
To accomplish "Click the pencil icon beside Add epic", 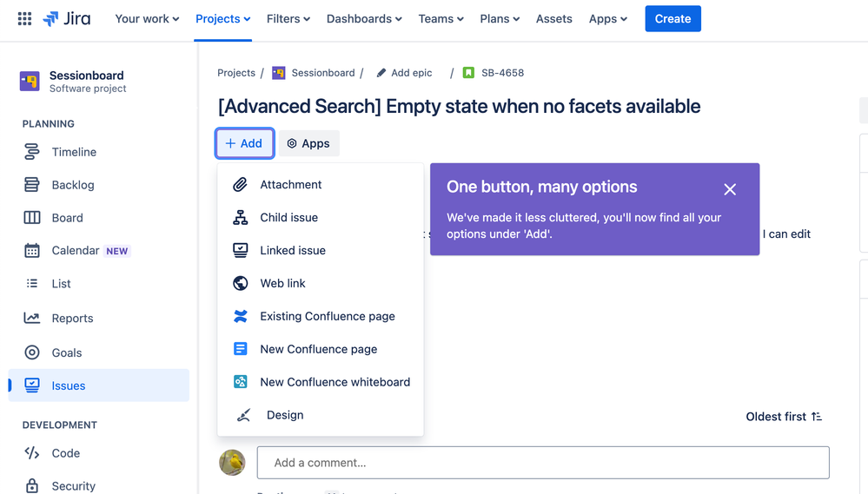I will [381, 73].
